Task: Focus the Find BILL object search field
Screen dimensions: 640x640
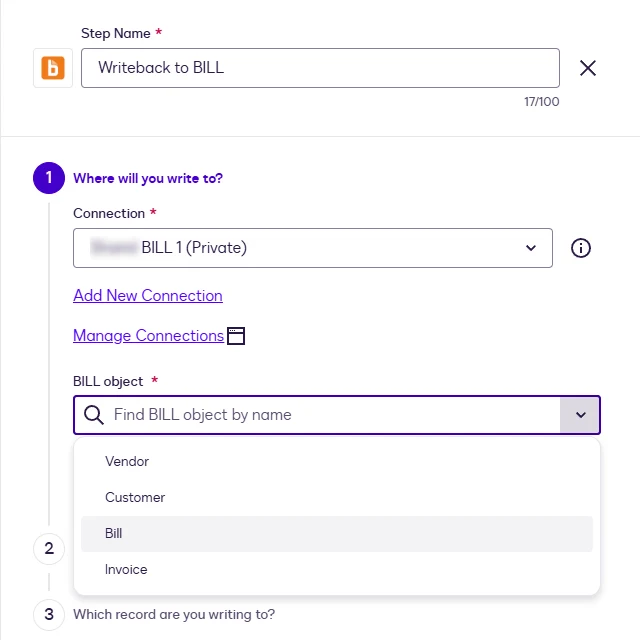Action: (x=335, y=415)
